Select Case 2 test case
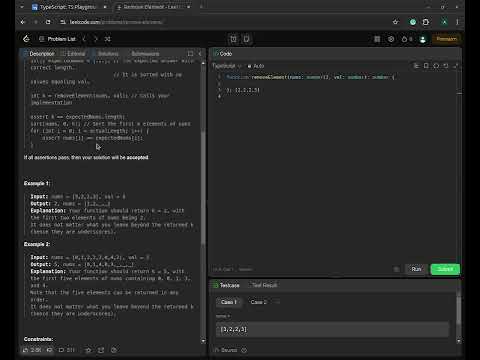Image resolution: width=480 pixels, height=360 pixels. tap(259, 302)
